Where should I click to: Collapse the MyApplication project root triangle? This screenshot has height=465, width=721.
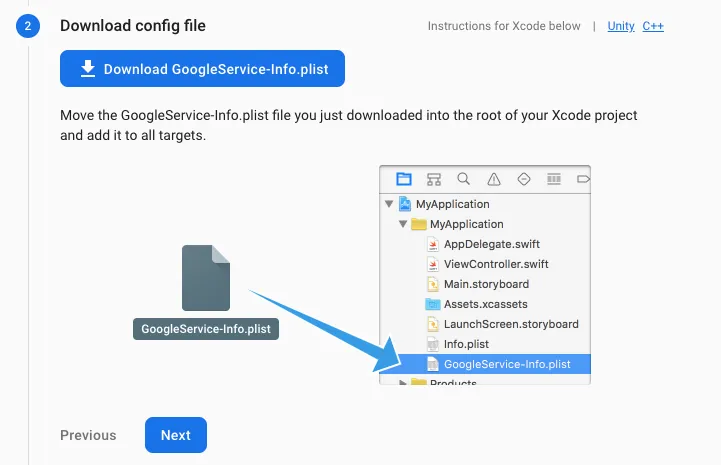[x=389, y=203]
